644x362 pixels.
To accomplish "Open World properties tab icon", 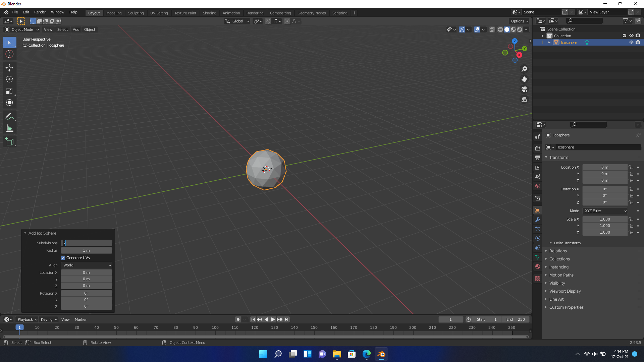I will [x=538, y=186].
